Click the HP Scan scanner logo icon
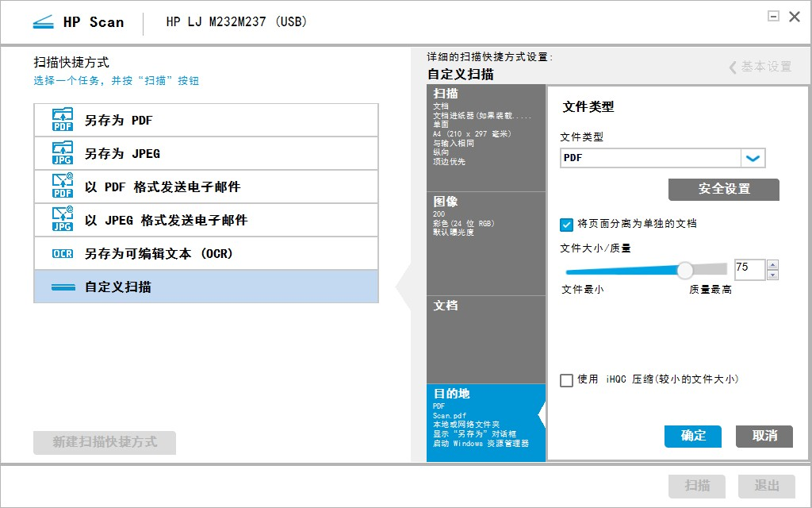Screen dimensions: 812x508 43,22
